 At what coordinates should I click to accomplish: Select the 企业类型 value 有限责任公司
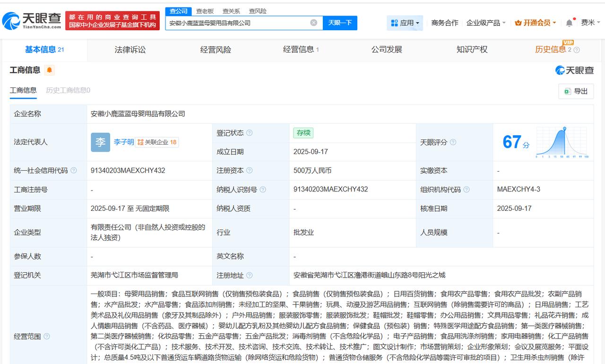[147, 233]
